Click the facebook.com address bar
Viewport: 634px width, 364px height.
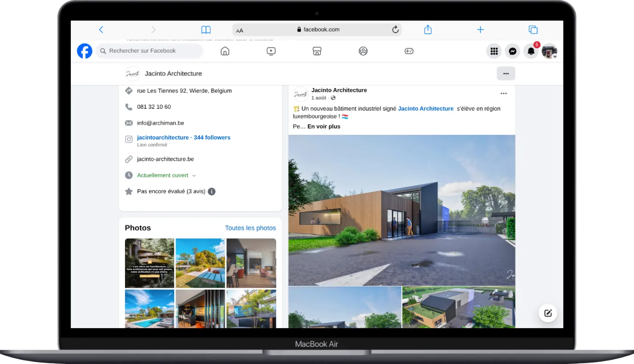pyautogui.click(x=317, y=29)
